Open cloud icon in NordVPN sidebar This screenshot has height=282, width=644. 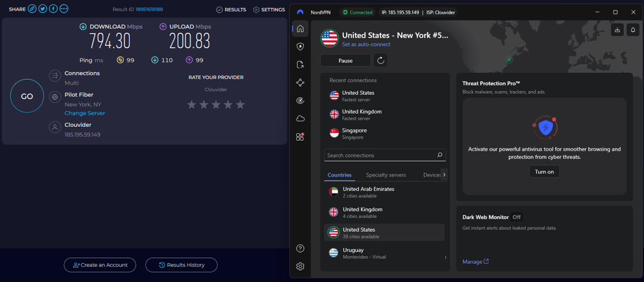coord(300,119)
